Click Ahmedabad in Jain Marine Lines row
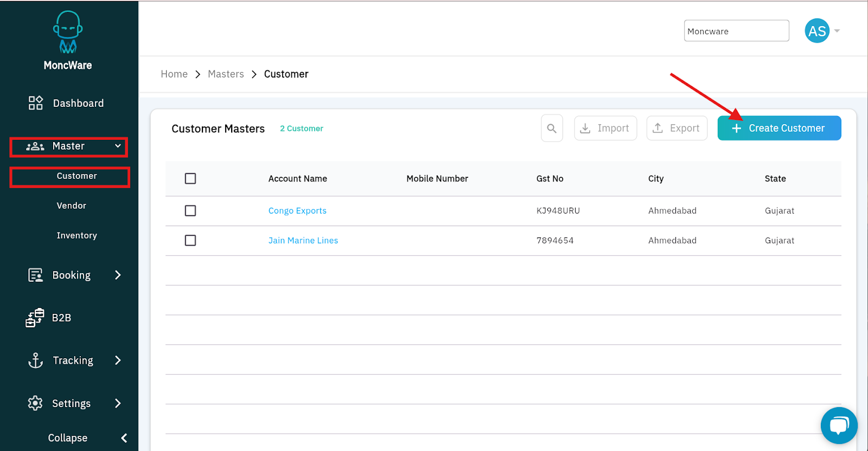The image size is (868, 451). 672,241
